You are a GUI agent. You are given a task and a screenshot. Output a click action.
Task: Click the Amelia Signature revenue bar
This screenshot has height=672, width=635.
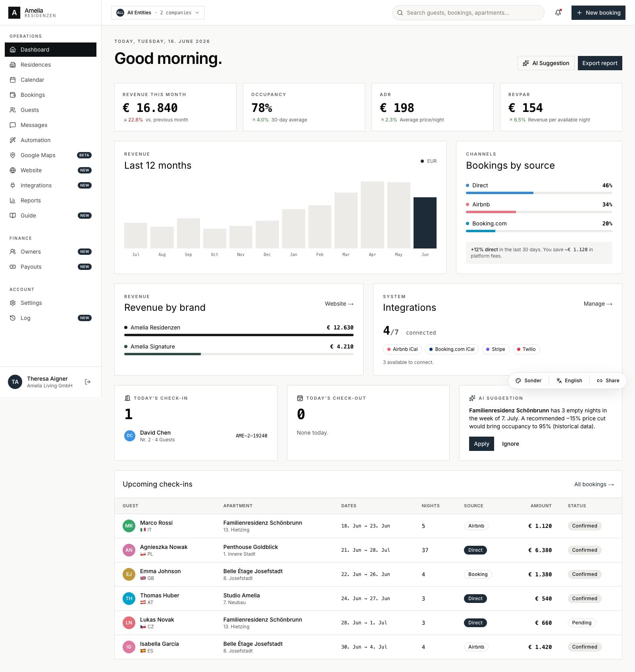(239, 354)
